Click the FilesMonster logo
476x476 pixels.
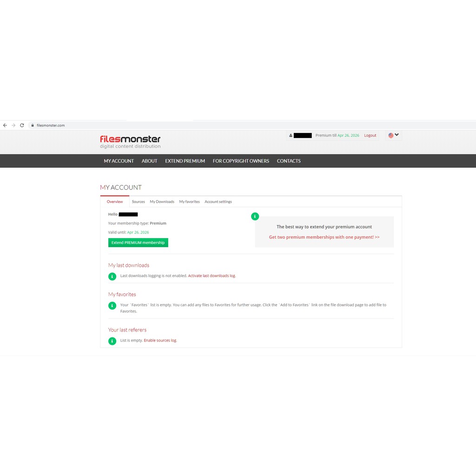130,142
